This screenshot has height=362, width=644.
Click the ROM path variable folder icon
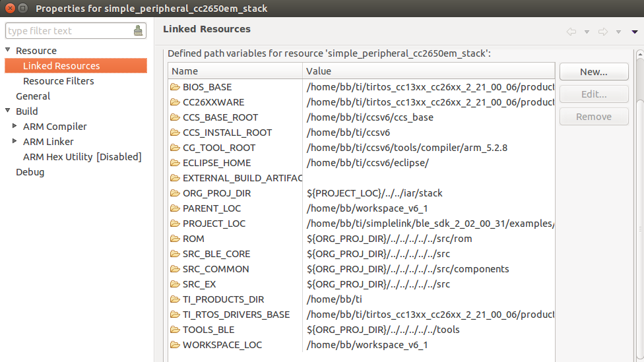(175, 239)
